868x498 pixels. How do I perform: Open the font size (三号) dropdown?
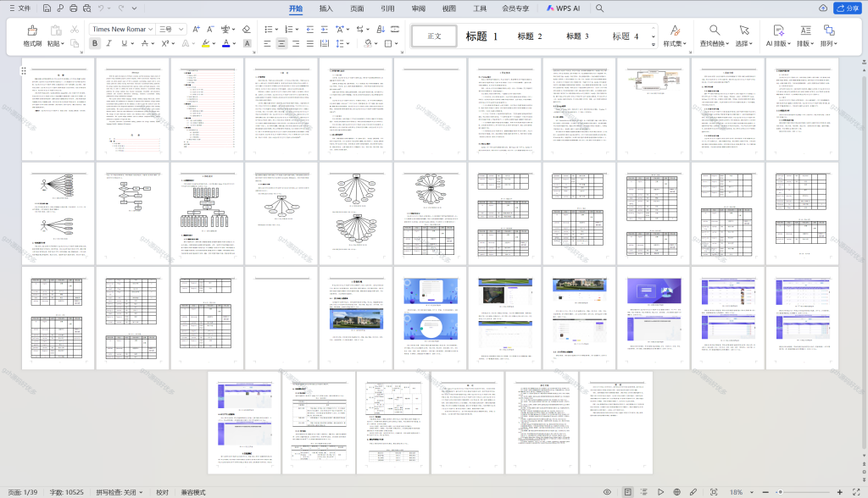[181, 30]
